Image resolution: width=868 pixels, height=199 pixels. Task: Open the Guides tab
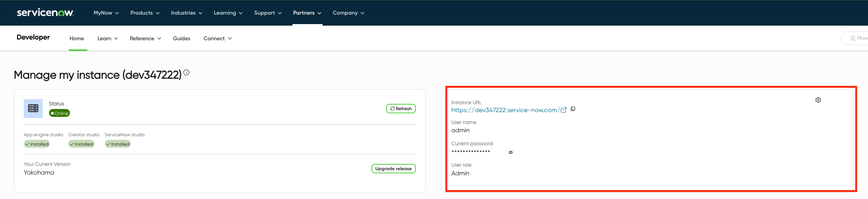pyautogui.click(x=181, y=38)
